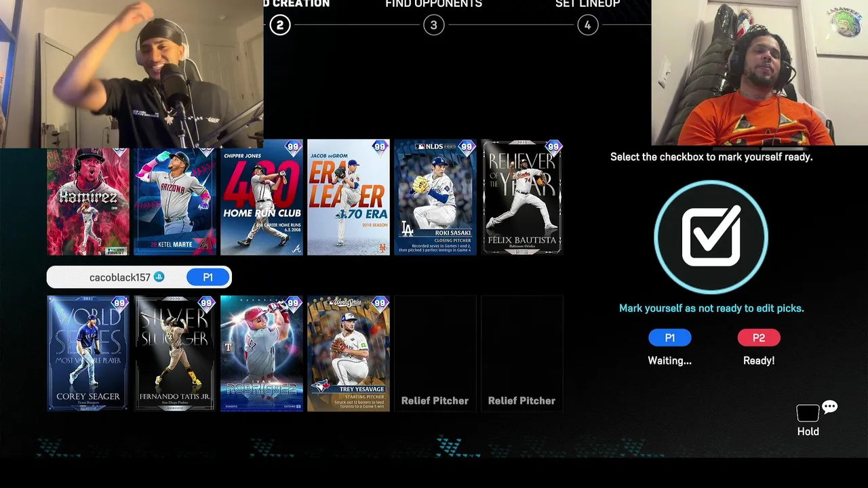868x488 pixels.
Task: Open the chat speech bubble icon
Action: pos(829,407)
